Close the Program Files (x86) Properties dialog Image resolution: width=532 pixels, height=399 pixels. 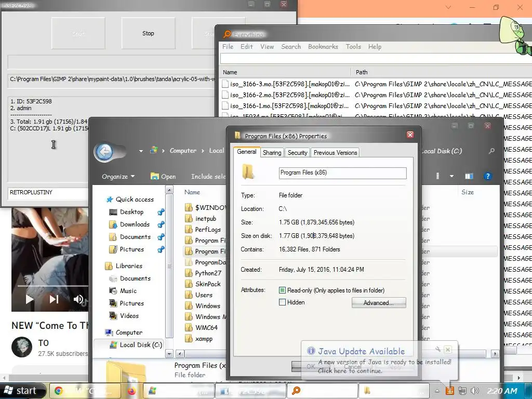(410, 135)
